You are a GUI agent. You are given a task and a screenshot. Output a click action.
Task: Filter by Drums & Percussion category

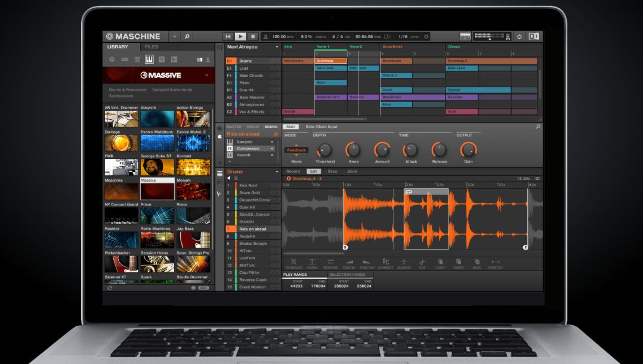tap(128, 90)
